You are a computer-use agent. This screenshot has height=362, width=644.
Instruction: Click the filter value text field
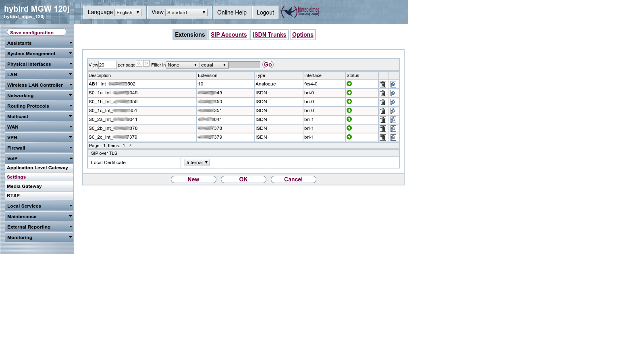245,64
